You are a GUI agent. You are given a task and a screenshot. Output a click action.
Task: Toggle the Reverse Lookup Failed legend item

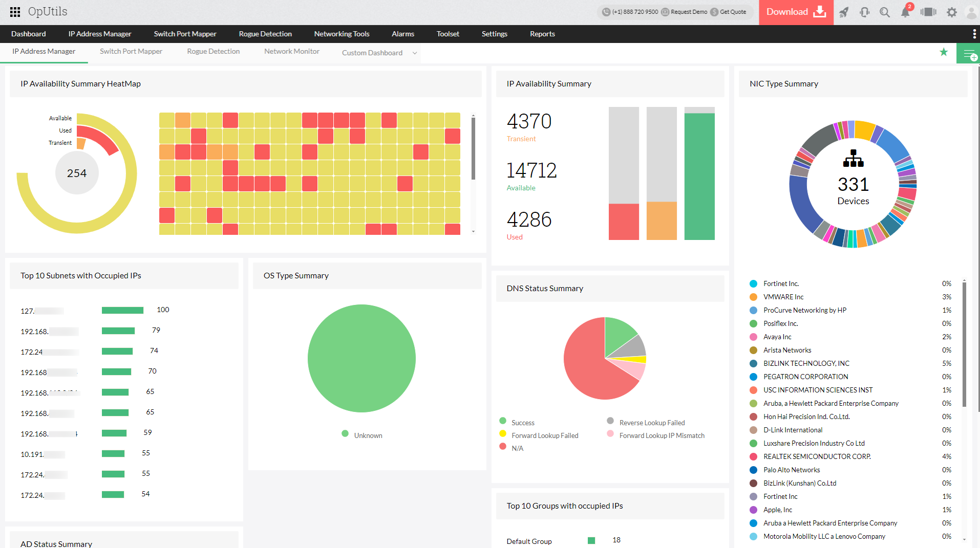(646, 422)
